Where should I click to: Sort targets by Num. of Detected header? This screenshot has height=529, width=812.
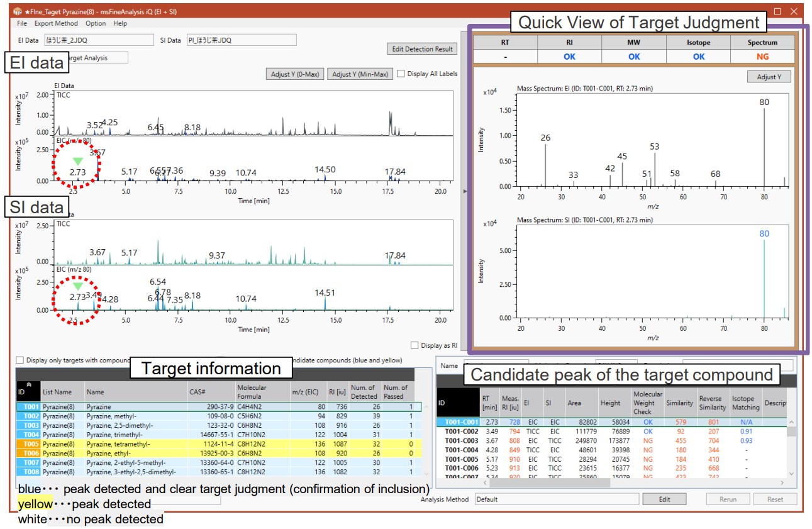point(364,392)
